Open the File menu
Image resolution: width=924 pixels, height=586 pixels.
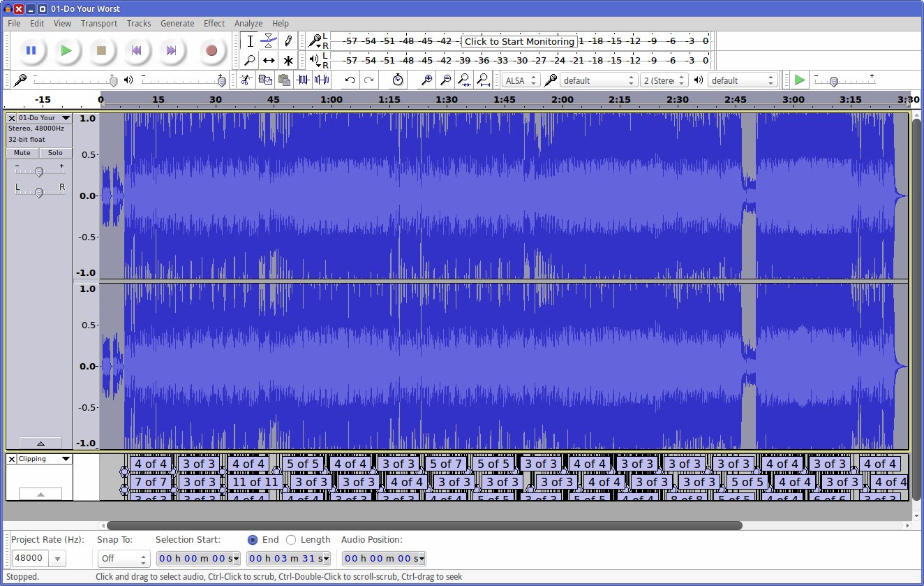[x=14, y=23]
